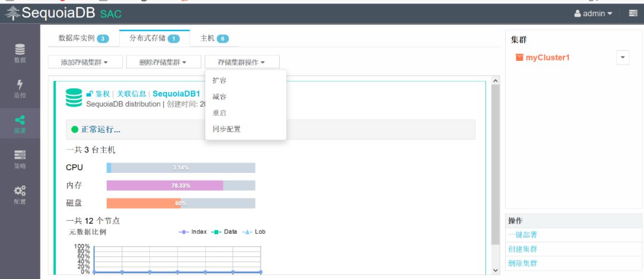Screen dimensions: 644x279
Task: Switch to the 数据库实例 tab
Action: [x=83, y=38]
